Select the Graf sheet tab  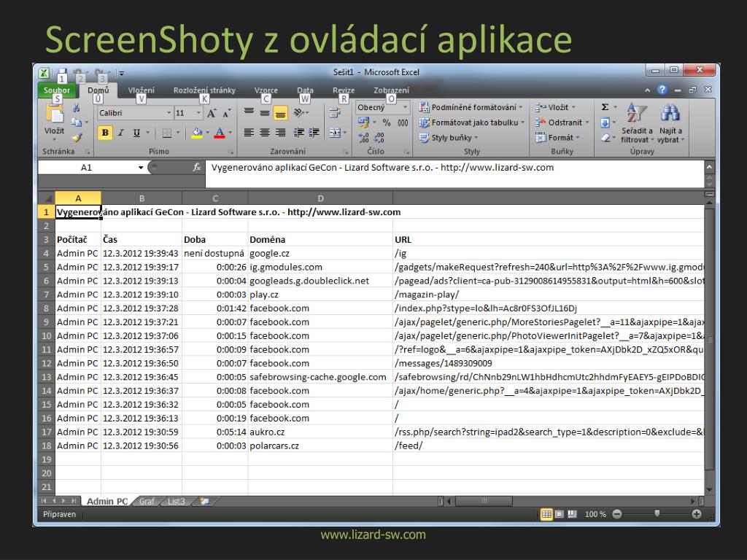(147, 502)
